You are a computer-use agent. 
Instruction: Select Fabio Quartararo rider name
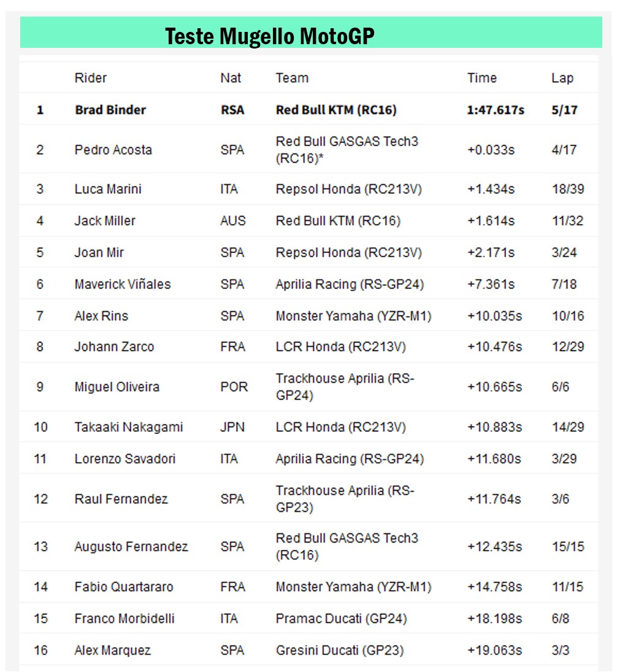[124, 587]
